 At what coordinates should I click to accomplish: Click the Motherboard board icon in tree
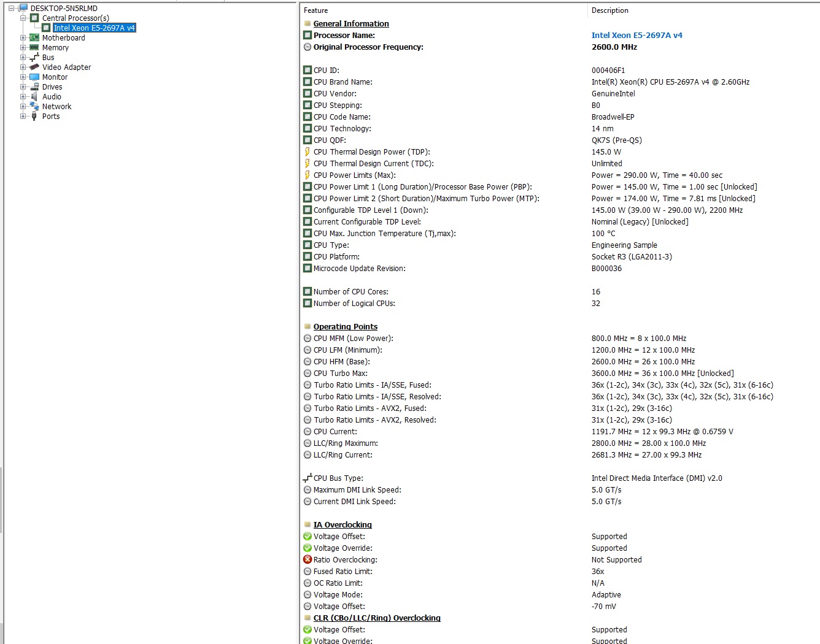[34, 38]
